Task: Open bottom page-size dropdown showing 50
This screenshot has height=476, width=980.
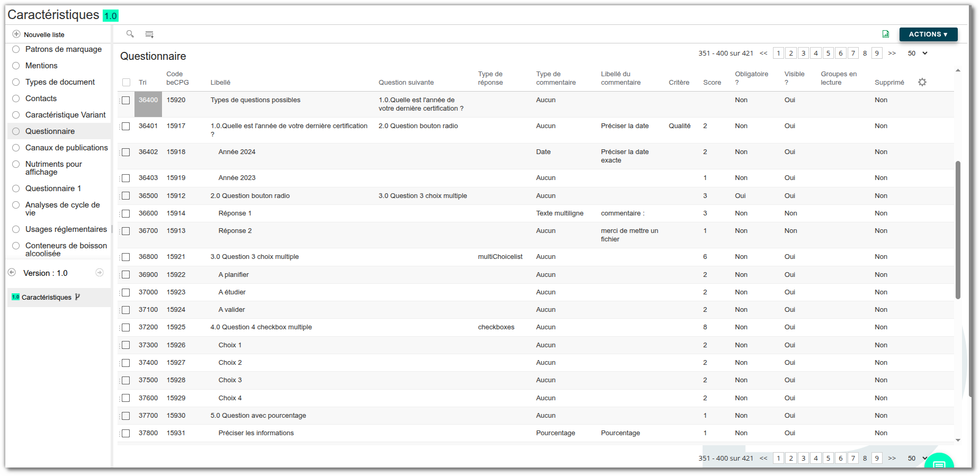Action: pyautogui.click(x=918, y=458)
